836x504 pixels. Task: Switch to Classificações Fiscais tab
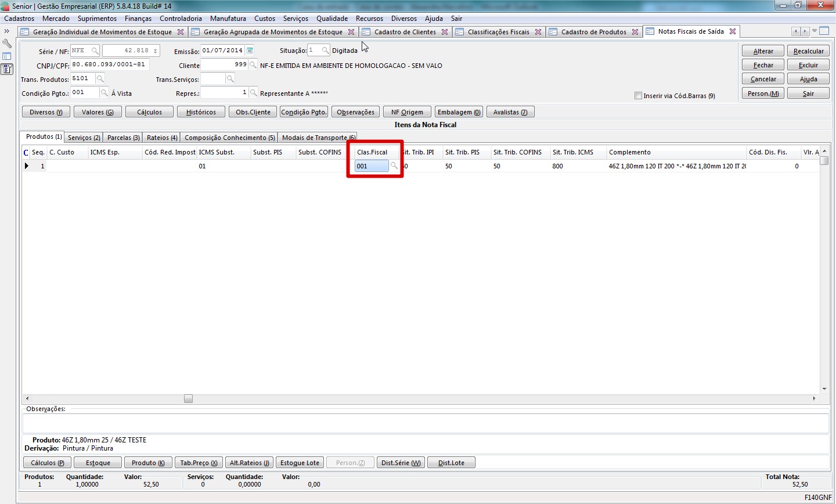[498, 32]
